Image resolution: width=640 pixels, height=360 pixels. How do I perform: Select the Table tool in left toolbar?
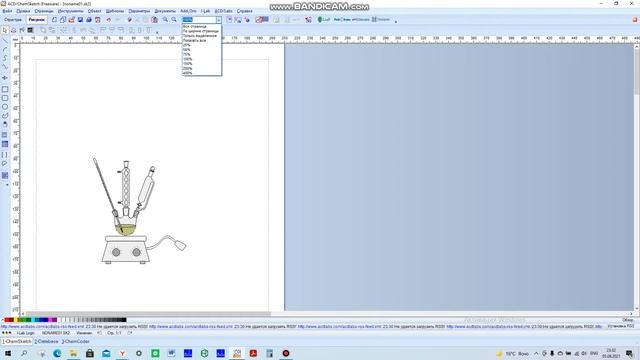point(4,144)
